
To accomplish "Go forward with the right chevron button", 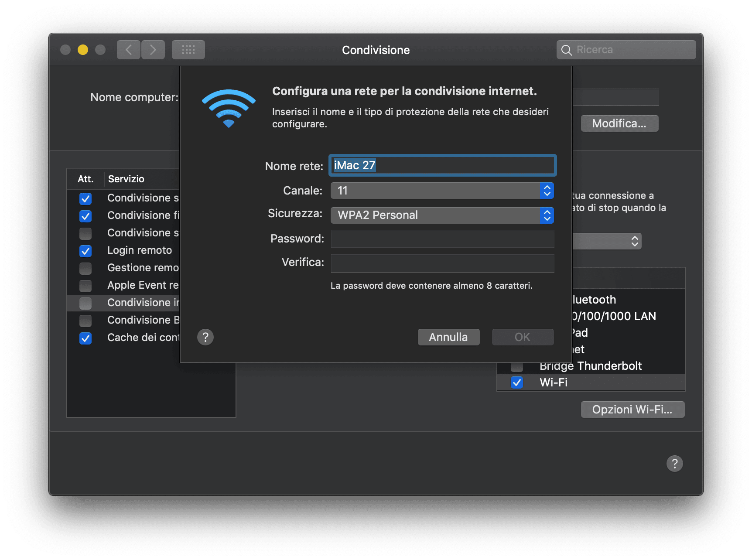I will click(153, 50).
